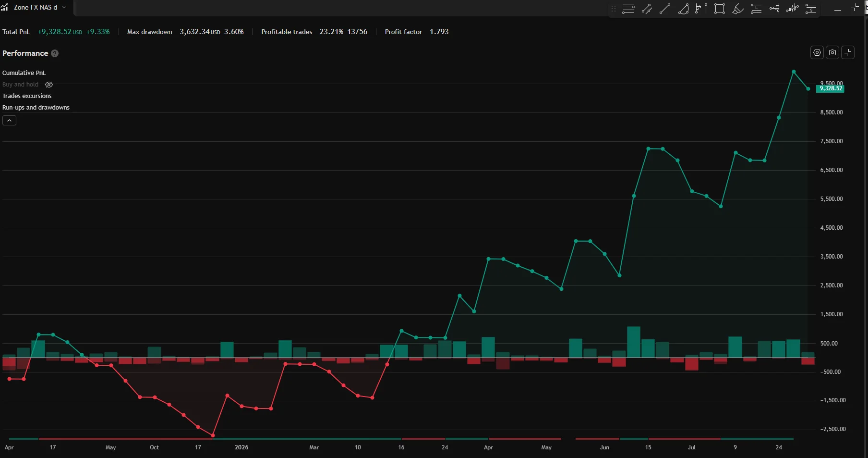This screenshot has height=458, width=868.
Task: Open the Zone FX NAS d strategy dropdown arrow
Action: 64,7
